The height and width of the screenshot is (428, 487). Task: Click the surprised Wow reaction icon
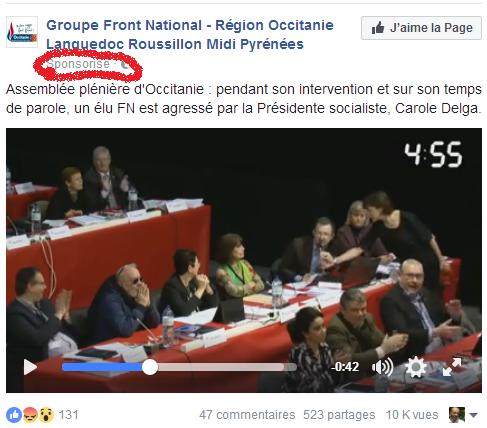click(47, 415)
